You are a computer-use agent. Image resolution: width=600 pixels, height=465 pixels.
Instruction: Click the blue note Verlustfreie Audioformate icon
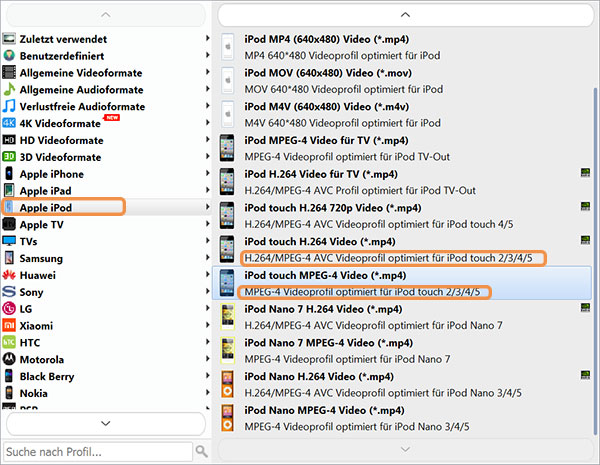[x=9, y=106]
